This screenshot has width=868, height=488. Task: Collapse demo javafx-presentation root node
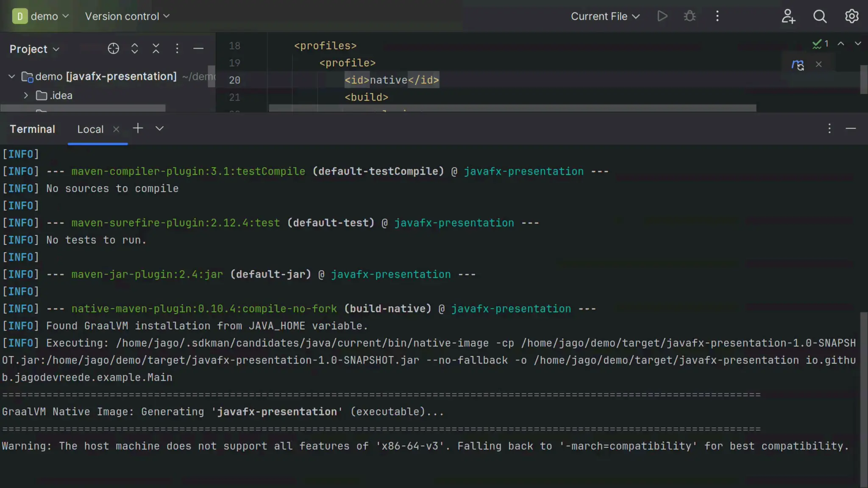[12, 77]
